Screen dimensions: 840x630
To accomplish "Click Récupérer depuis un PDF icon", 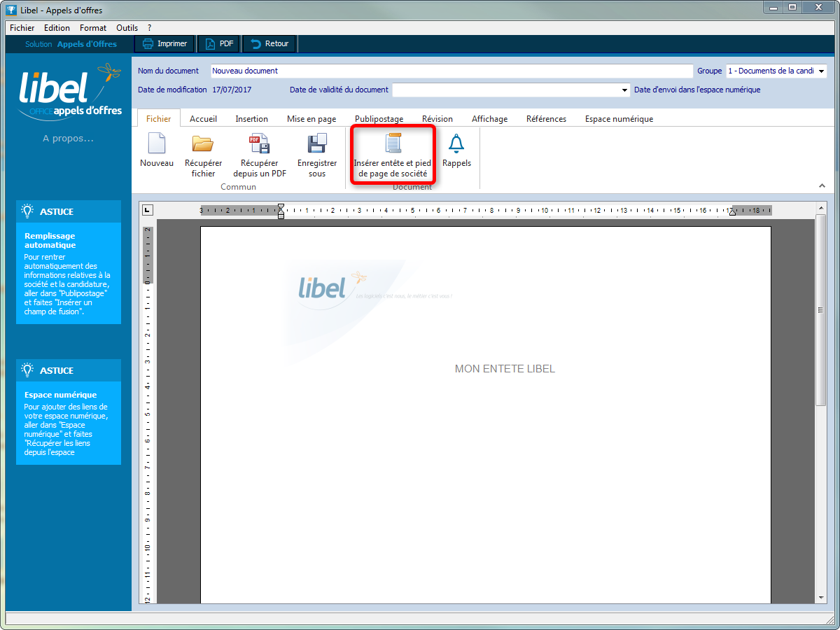I will tap(259, 143).
